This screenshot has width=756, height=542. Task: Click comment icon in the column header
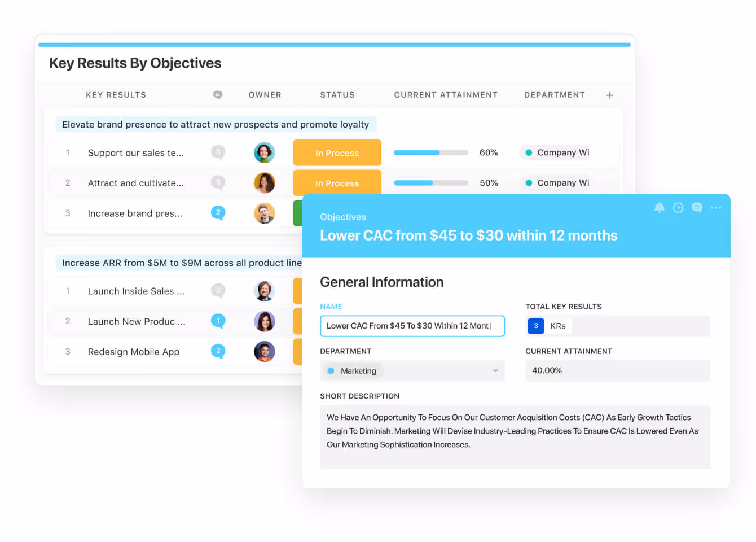pyautogui.click(x=218, y=95)
